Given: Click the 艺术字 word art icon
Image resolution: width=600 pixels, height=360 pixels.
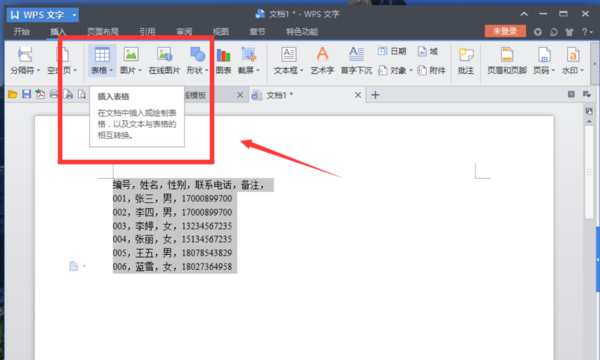Looking at the screenshot, I should 322,54.
